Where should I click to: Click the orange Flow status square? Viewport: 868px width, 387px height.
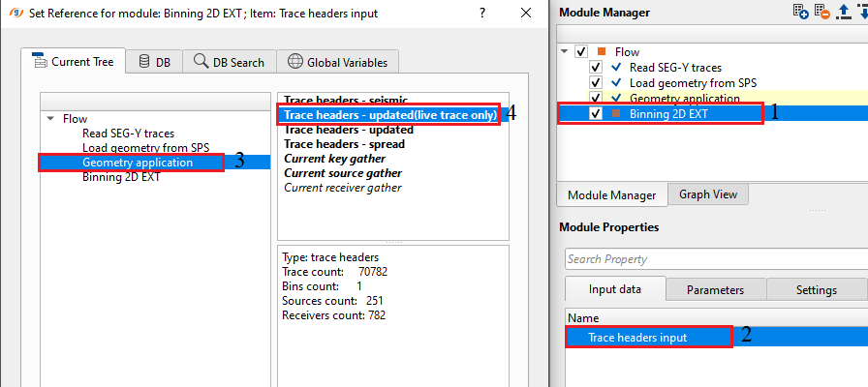602,51
